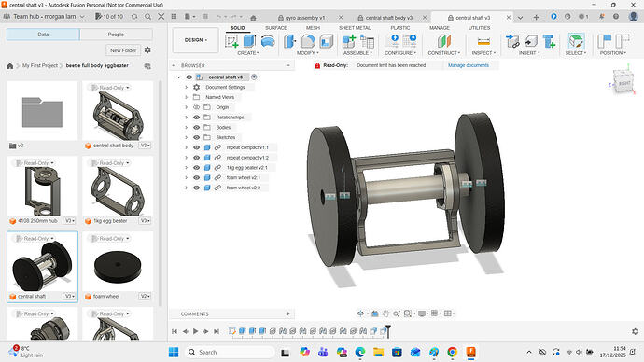This screenshot has width=644, height=362.
Task: Select the Create Form tool
Action: [268, 41]
